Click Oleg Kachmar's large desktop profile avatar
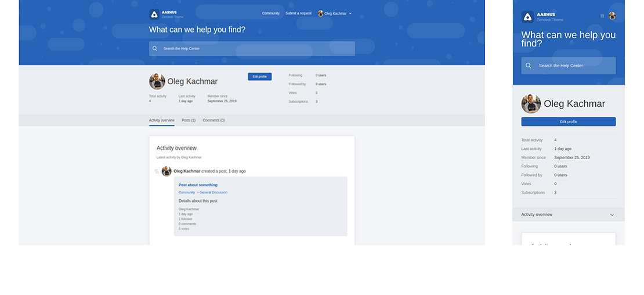 tap(157, 81)
